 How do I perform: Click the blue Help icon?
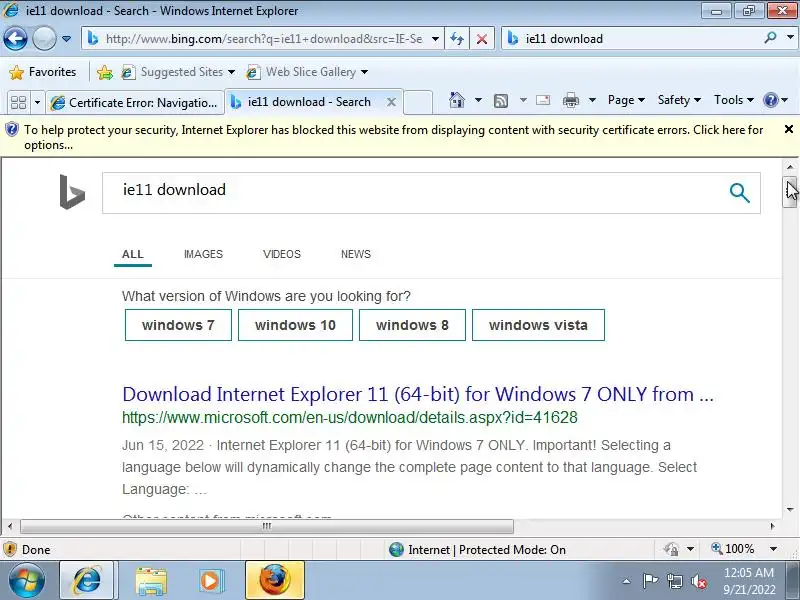pos(770,100)
